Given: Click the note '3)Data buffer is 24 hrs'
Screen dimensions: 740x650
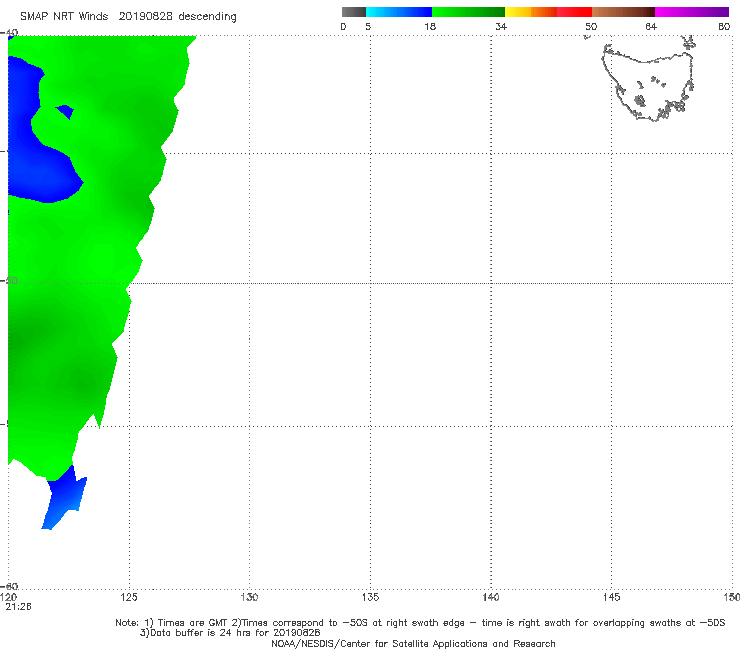Looking at the screenshot, I should click(230, 633).
